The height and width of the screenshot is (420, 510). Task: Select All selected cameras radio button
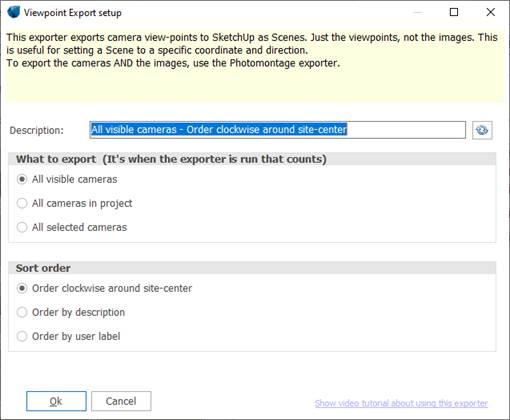[72, 227]
